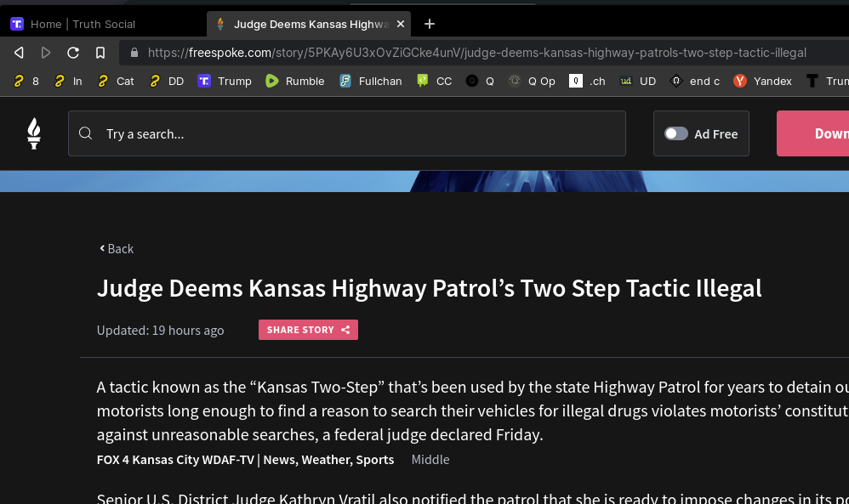Open the 'DD' bookmark

click(x=167, y=81)
